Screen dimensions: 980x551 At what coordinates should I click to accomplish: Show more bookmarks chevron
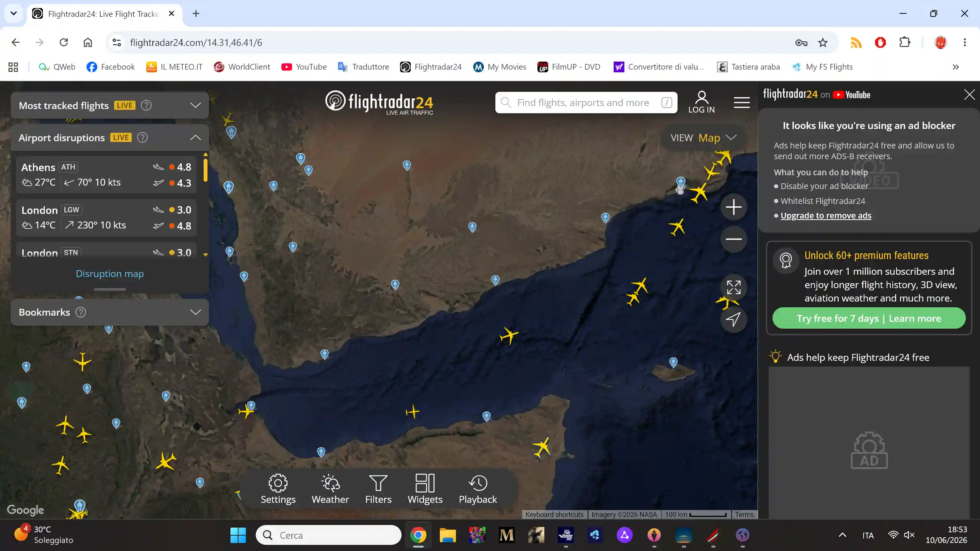pos(955,67)
